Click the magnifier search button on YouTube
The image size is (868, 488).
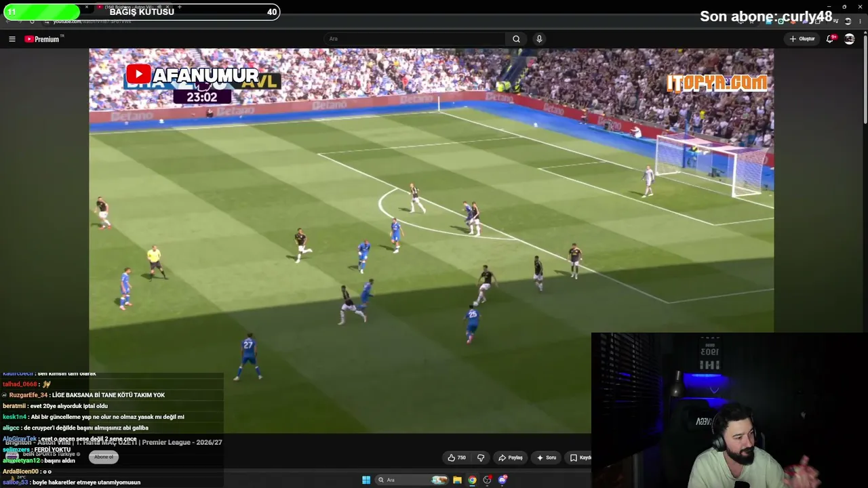point(516,39)
